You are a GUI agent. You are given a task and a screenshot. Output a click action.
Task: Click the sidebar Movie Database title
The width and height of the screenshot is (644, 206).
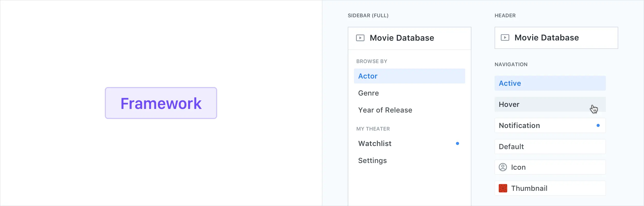[x=402, y=38]
